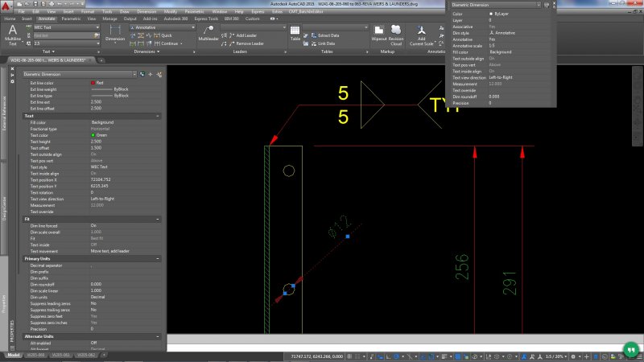Open the Manage ribbon tab
Screen dimensions: 644x362
(109, 19)
